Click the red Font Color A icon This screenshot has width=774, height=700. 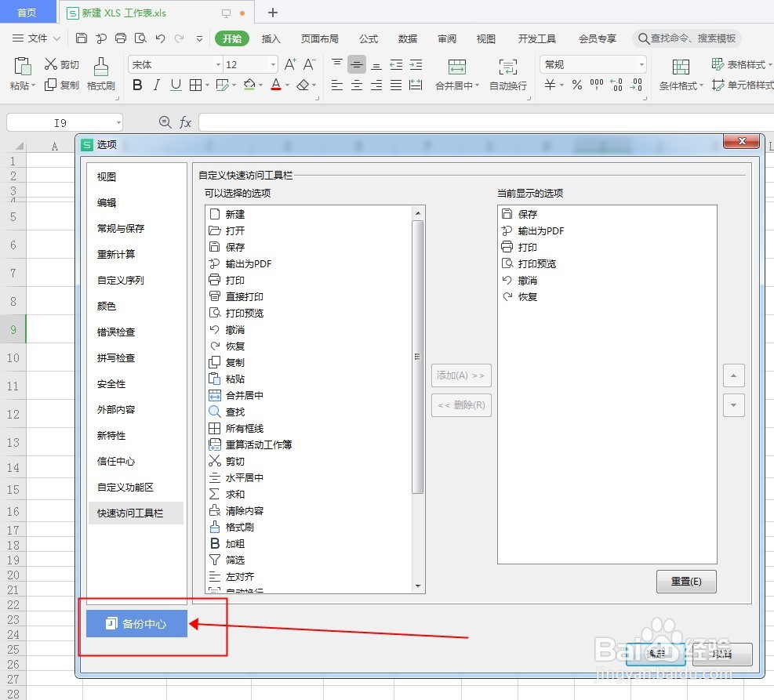click(276, 85)
